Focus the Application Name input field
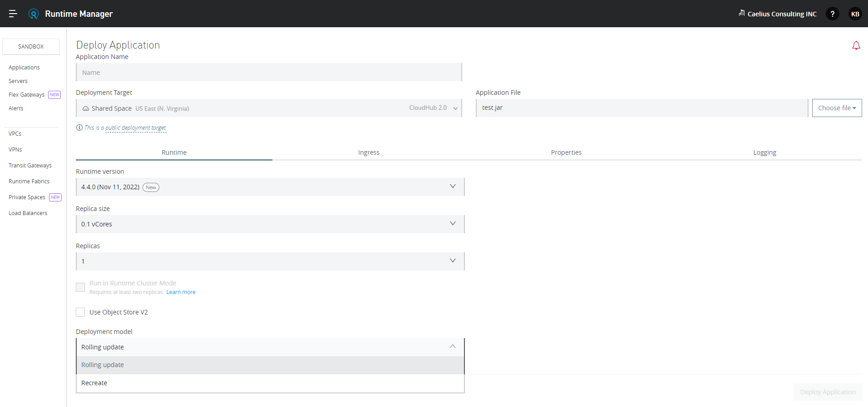The width and height of the screenshot is (868, 407). (269, 72)
